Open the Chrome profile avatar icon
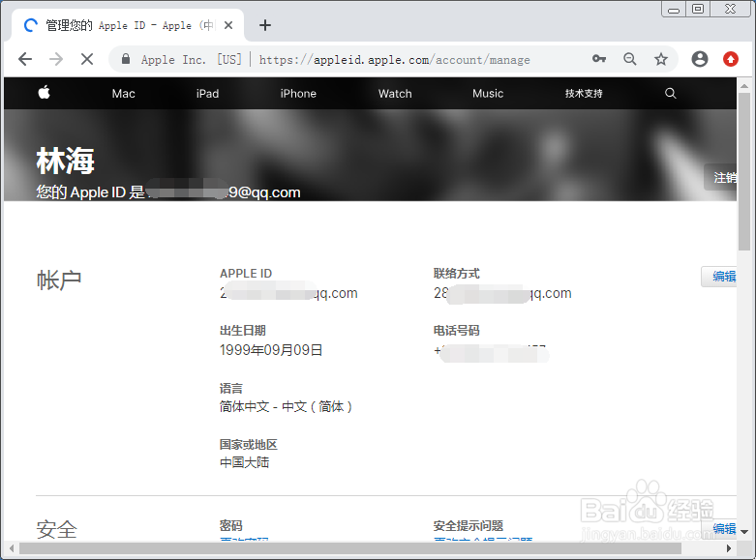 700,59
